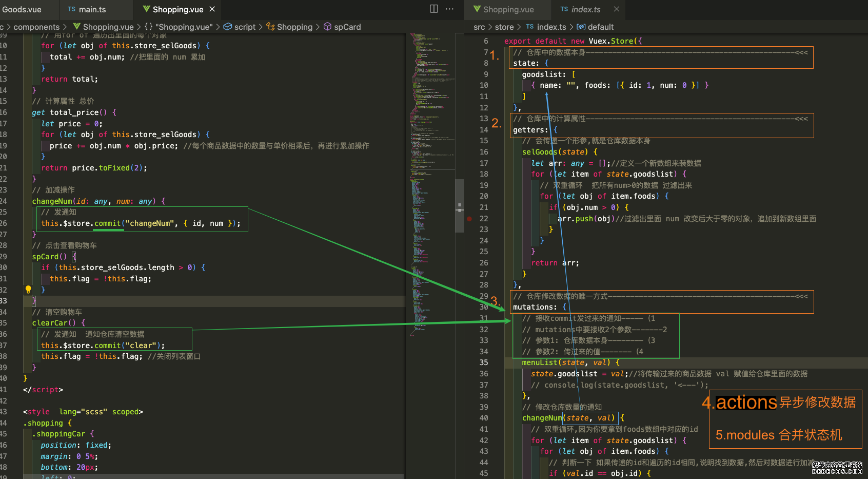Click "let price = 0;" code line
Image resolution: width=868 pixels, height=479 pixels.
click(x=72, y=124)
